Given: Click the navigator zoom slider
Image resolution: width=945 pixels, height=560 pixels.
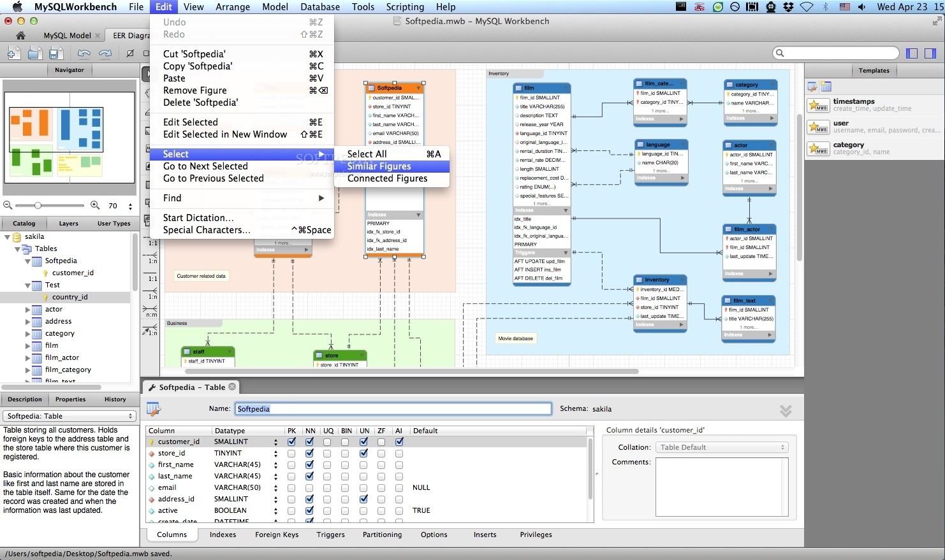Looking at the screenshot, I should (38, 205).
